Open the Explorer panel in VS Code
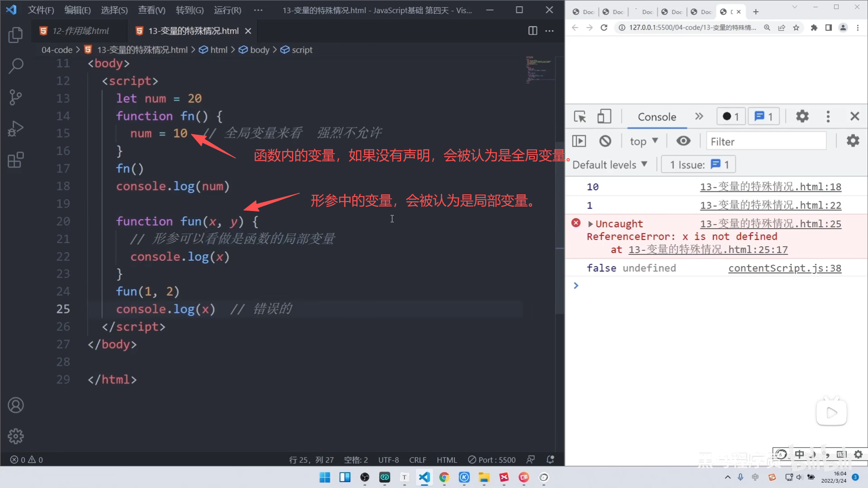This screenshot has width=868, height=488. (16, 35)
